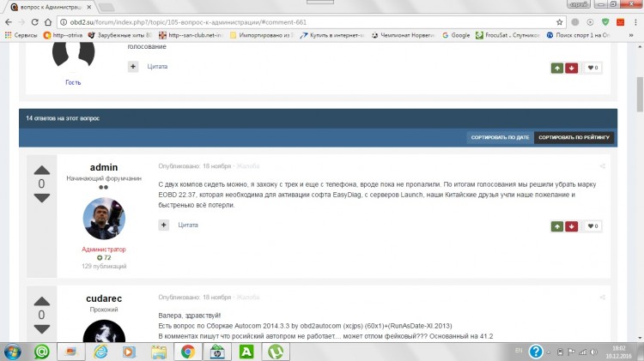
Task: Open Internet Explorer from the taskbar
Action: pos(100,352)
